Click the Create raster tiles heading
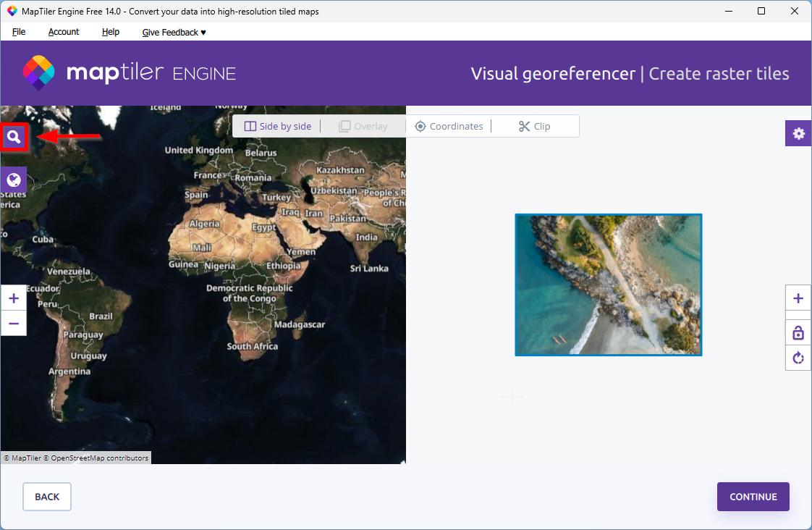Image resolution: width=812 pixels, height=530 pixels. [x=719, y=74]
